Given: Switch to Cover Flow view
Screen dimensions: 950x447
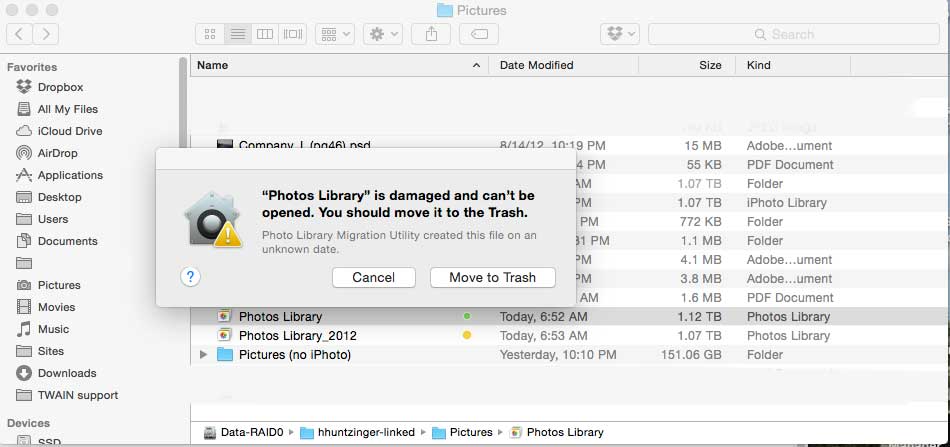Looking at the screenshot, I should [x=293, y=34].
